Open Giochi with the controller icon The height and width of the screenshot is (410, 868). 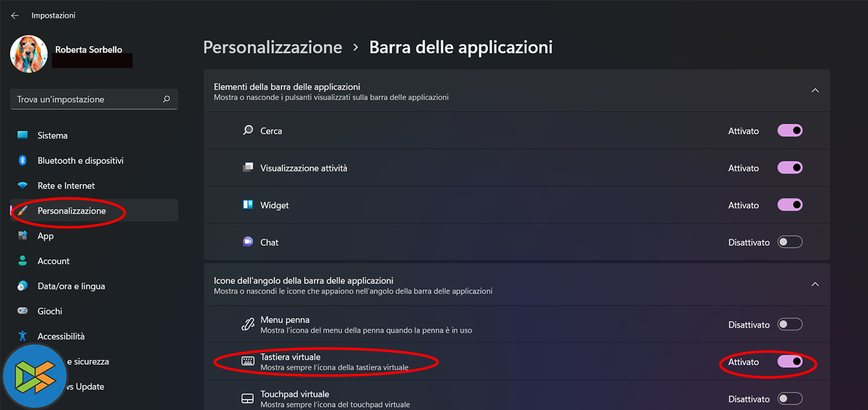(x=23, y=311)
